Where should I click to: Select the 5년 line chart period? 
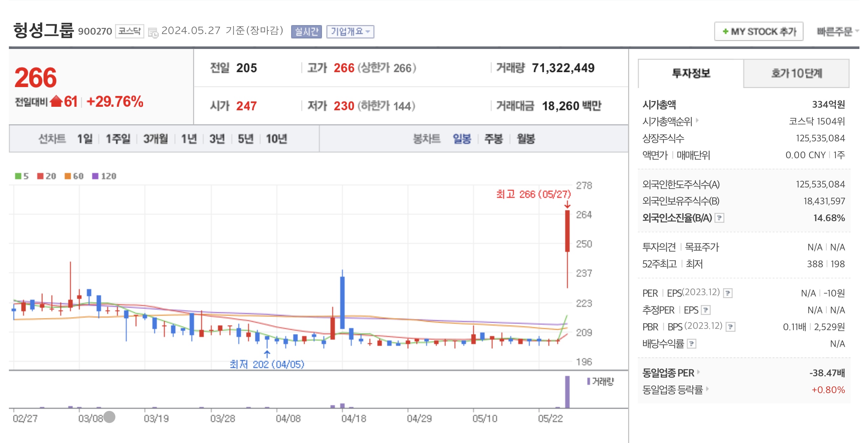pos(246,139)
